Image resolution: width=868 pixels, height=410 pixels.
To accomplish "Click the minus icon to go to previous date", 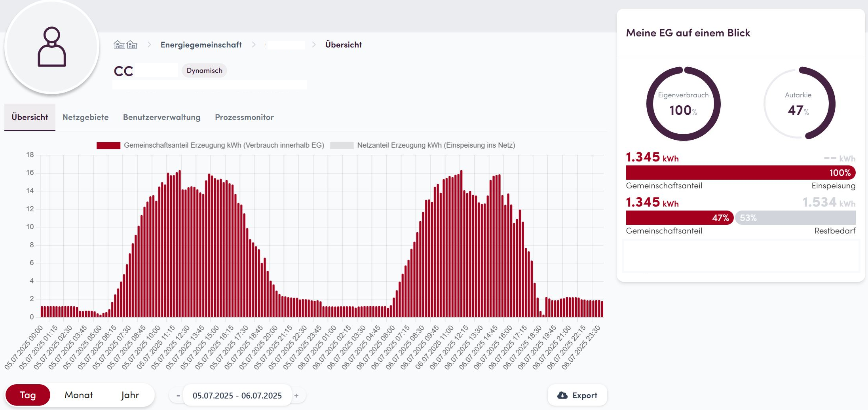I will click(178, 396).
